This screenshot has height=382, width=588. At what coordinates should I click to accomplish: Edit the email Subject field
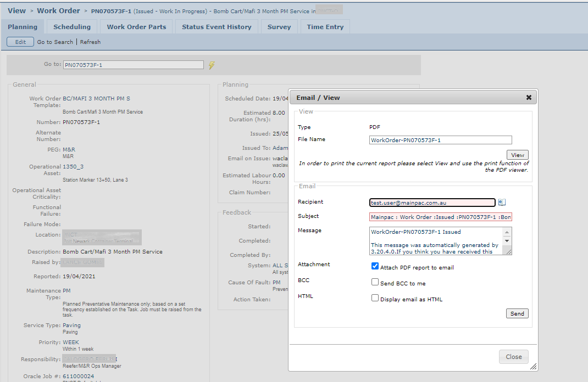click(441, 217)
